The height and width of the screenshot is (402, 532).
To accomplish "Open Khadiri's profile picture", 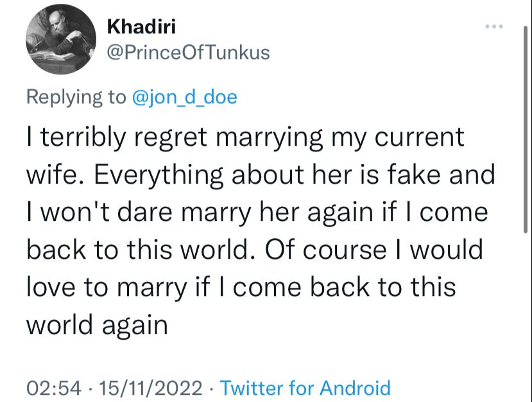I will pos(61,39).
